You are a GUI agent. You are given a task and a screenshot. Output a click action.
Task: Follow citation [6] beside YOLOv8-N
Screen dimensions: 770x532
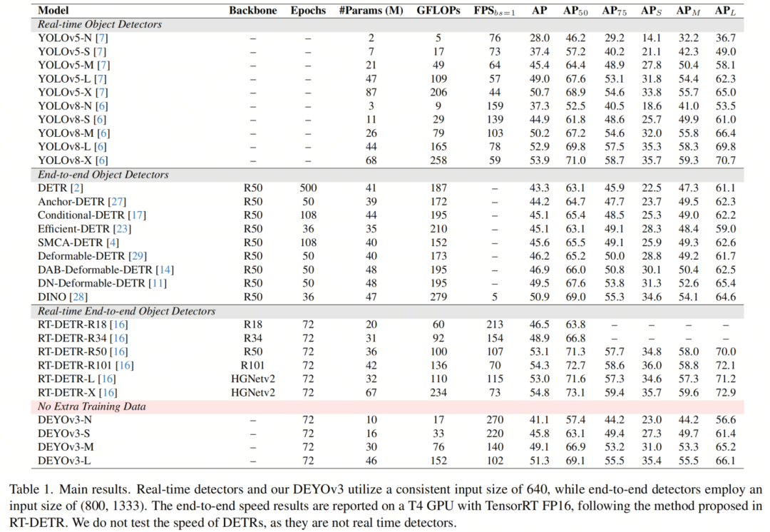[102, 106]
